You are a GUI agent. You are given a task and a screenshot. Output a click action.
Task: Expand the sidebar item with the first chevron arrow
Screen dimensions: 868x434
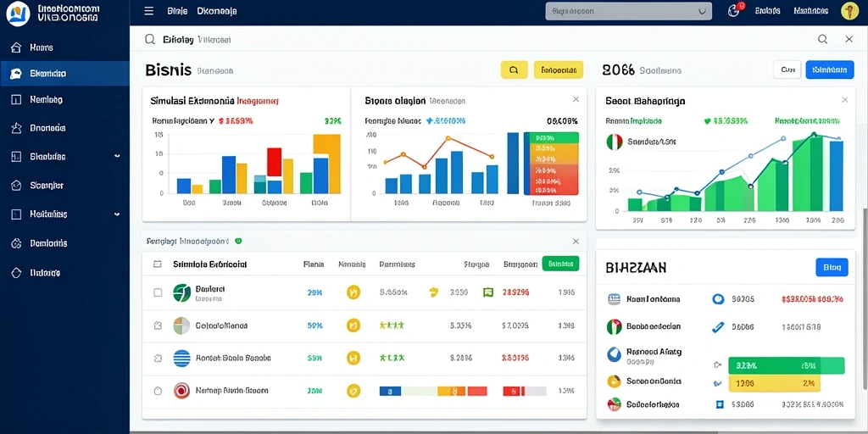117,156
